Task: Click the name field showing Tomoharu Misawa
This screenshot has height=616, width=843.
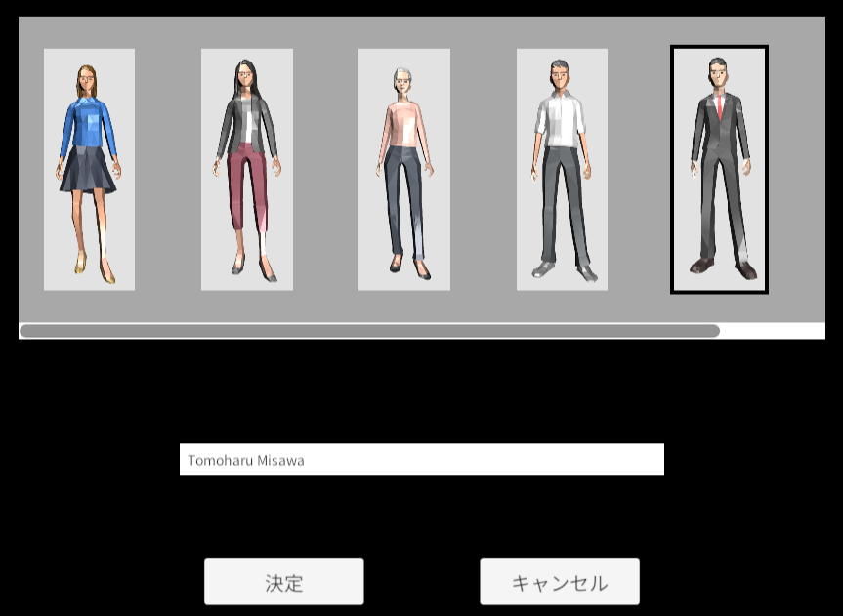Action: (422, 460)
